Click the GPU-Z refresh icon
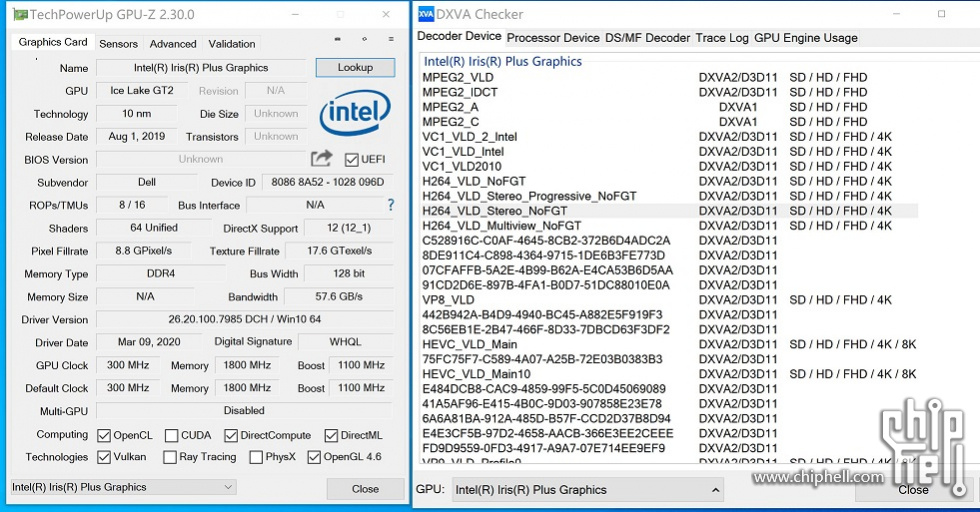Image resolution: width=980 pixels, height=512 pixels. pos(364,39)
